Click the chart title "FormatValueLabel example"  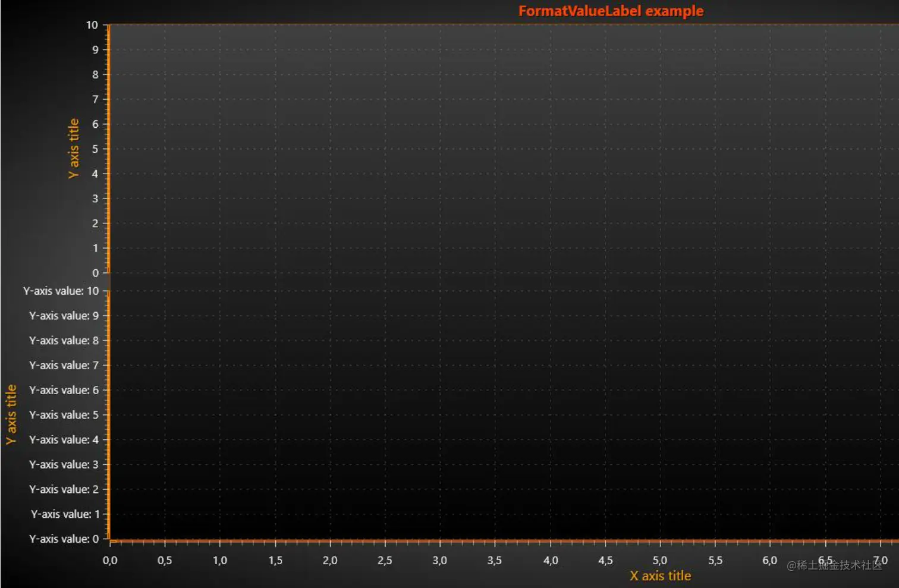pyautogui.click(x=611, y=11)
